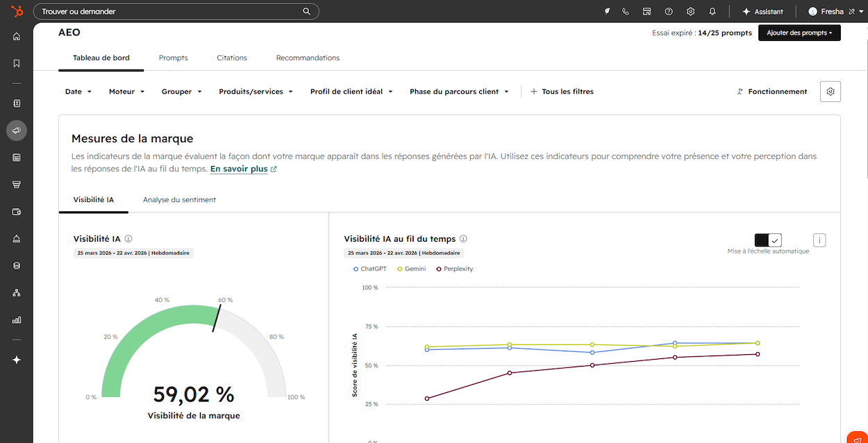Open the notifications bell
Image resolution: width=868 pixels, height=443 pixels.
[712, 12]
